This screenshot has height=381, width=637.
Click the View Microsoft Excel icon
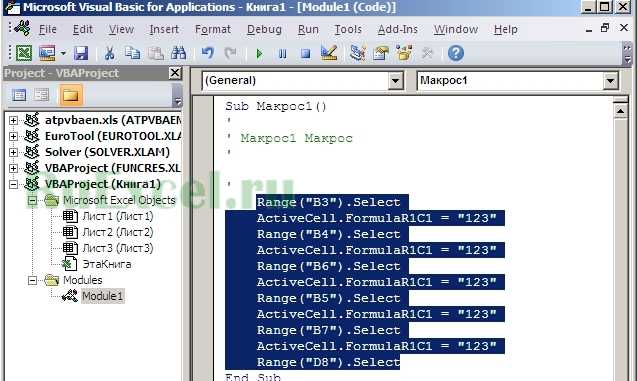24,53
